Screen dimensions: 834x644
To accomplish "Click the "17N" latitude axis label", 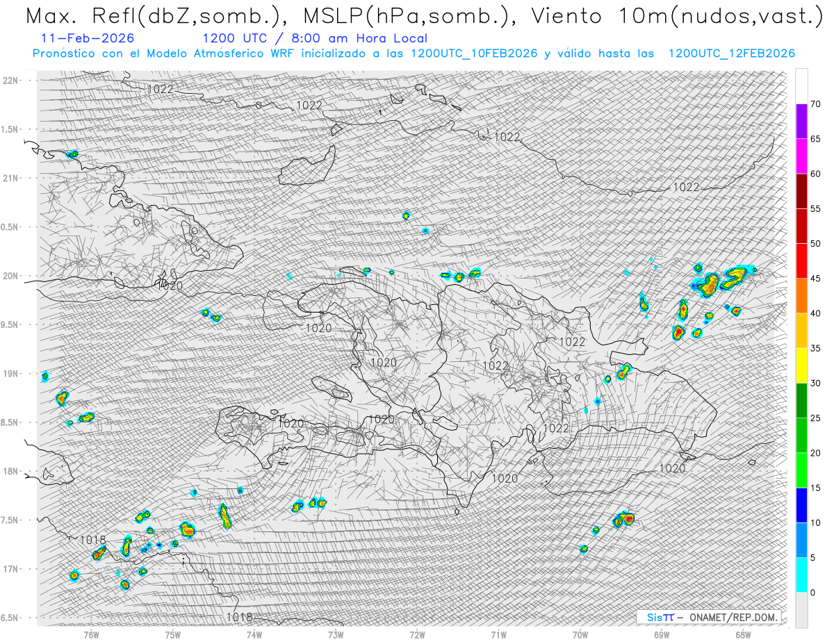I will 11,569.
